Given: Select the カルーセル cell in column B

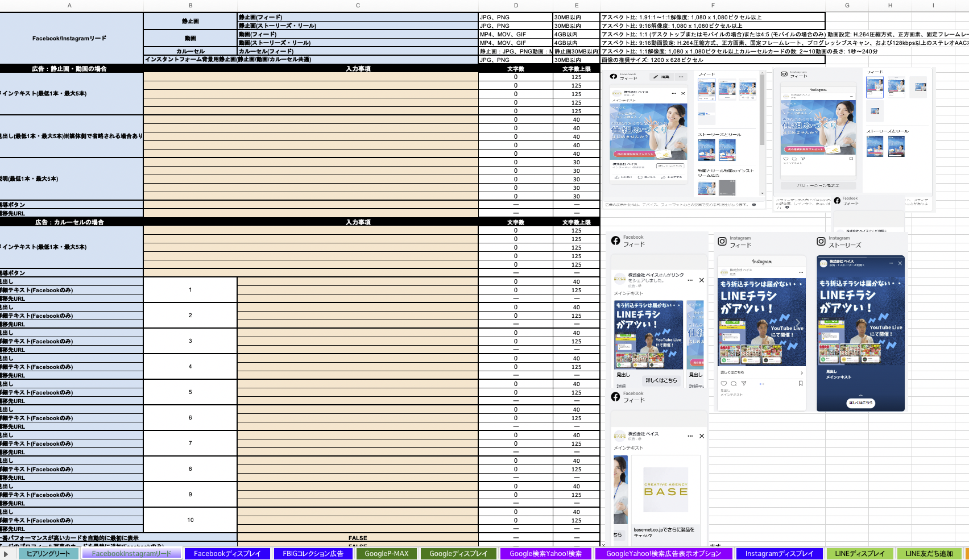Looking at the screenshot, I should click(191, 51).
